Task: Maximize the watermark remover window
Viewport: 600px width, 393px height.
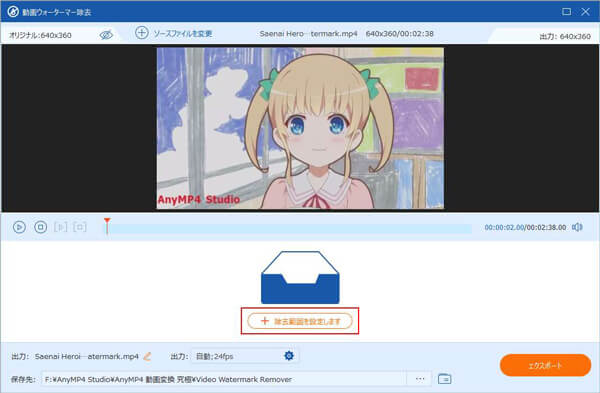Action: click(566, 11)
